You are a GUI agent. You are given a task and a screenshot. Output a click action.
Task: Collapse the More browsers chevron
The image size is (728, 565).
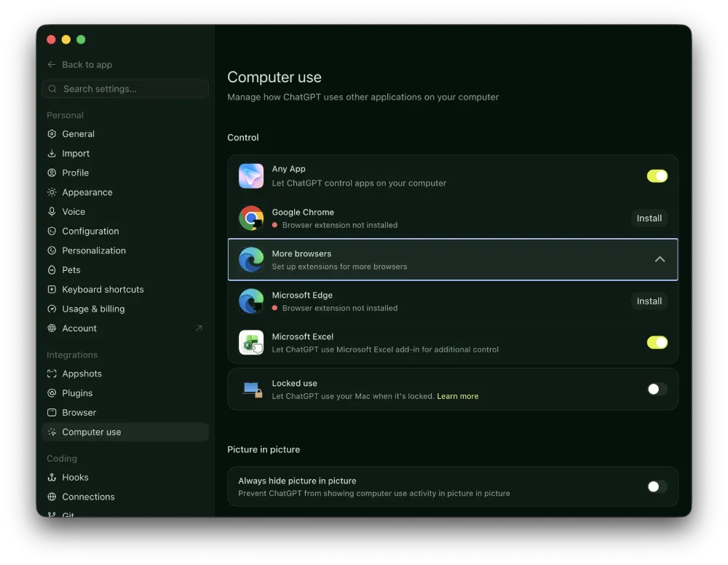coord(660,259)
